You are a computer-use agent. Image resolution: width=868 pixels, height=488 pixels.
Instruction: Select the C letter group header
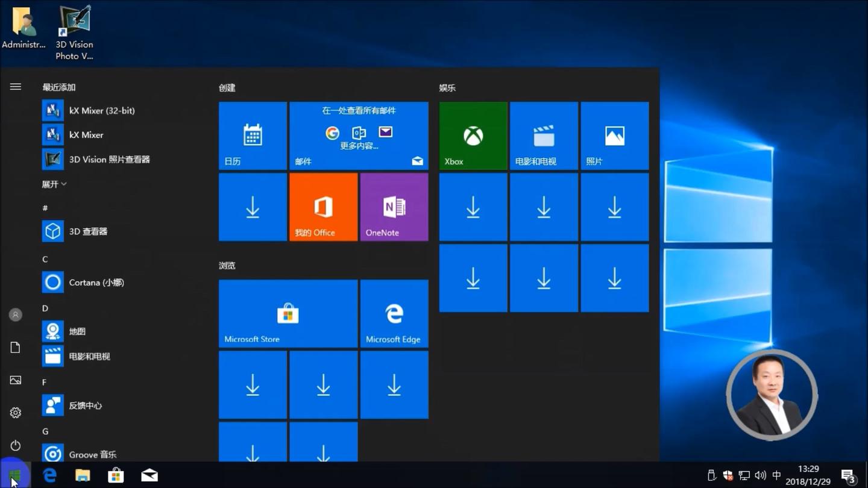(x=45, y=259)
